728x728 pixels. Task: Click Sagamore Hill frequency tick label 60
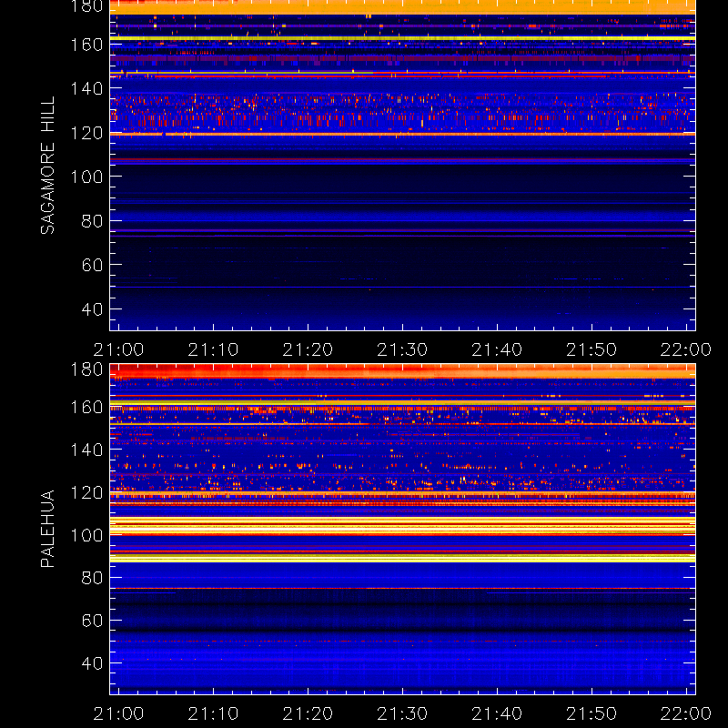pos(92,265)
